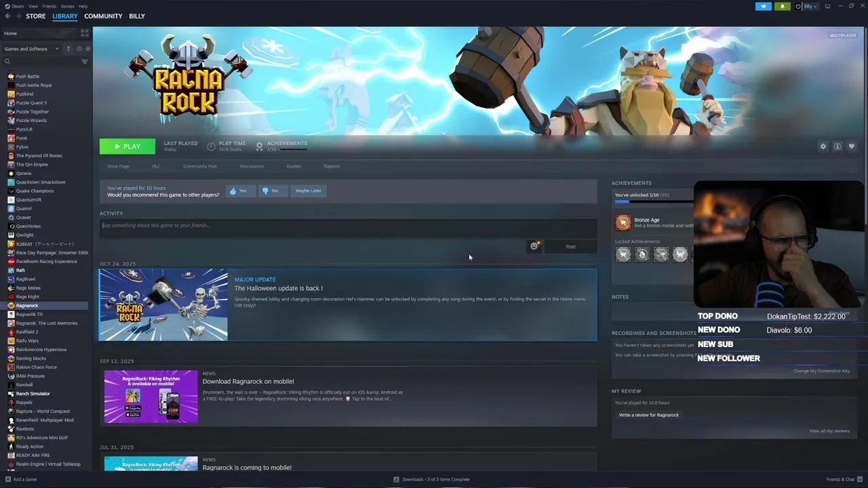Viewport: 868px width, 488px height.
Task: Open the blue announcements megaphone button
Action: [x=764, y=6]
